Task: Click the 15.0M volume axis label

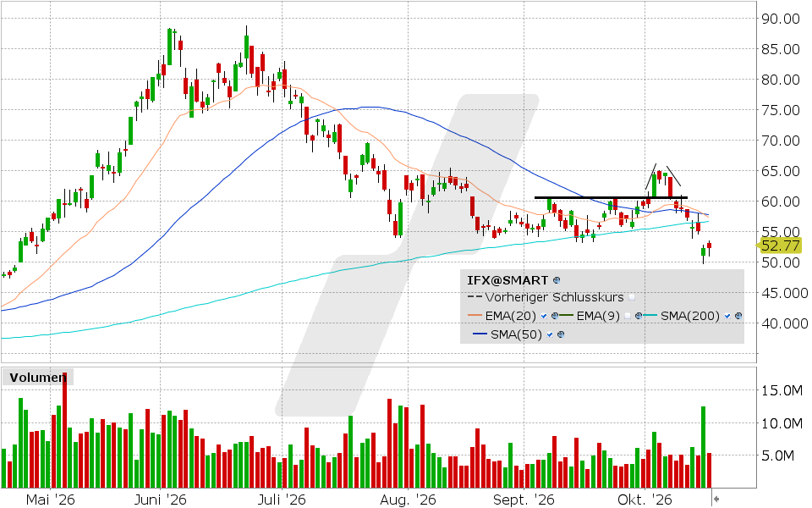Action: tap(782, 390)
